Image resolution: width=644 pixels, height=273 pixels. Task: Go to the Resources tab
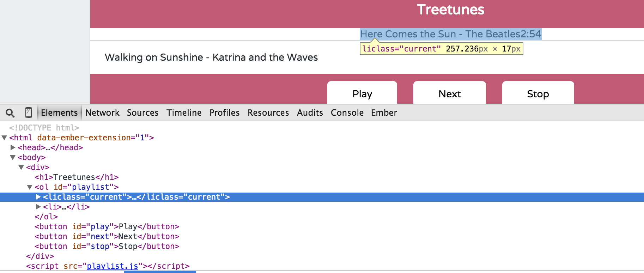[x=268, y=113]
